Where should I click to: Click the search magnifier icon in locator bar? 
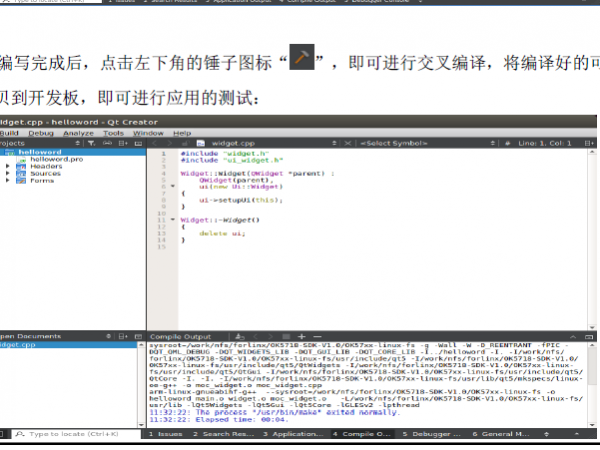point(20,435)
